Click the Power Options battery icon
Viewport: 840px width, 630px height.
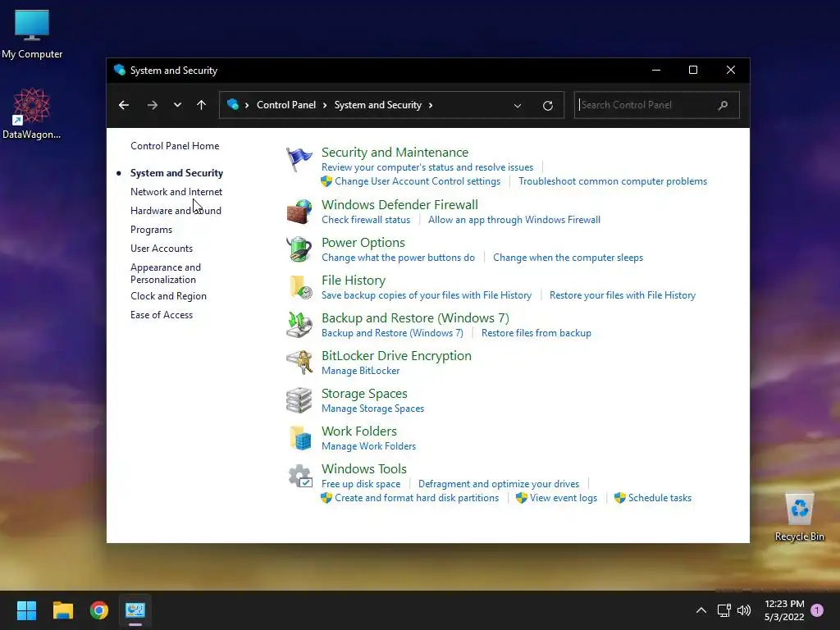pyautogui.click(x=299, y=249)
